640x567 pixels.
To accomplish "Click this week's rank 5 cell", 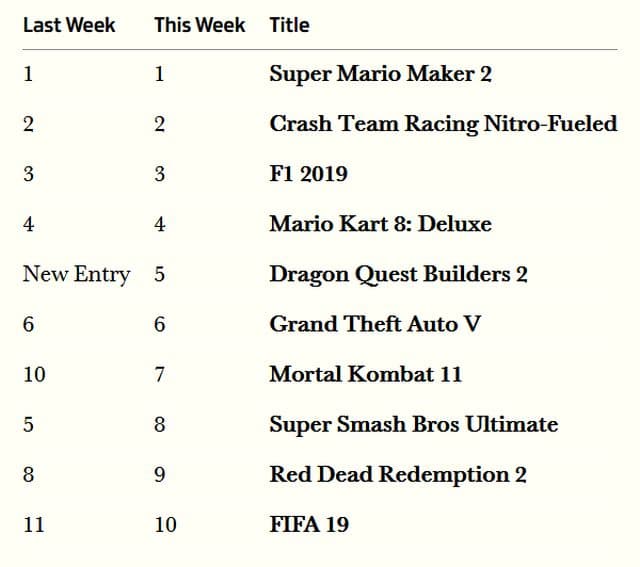I will [x=160, y=274].
